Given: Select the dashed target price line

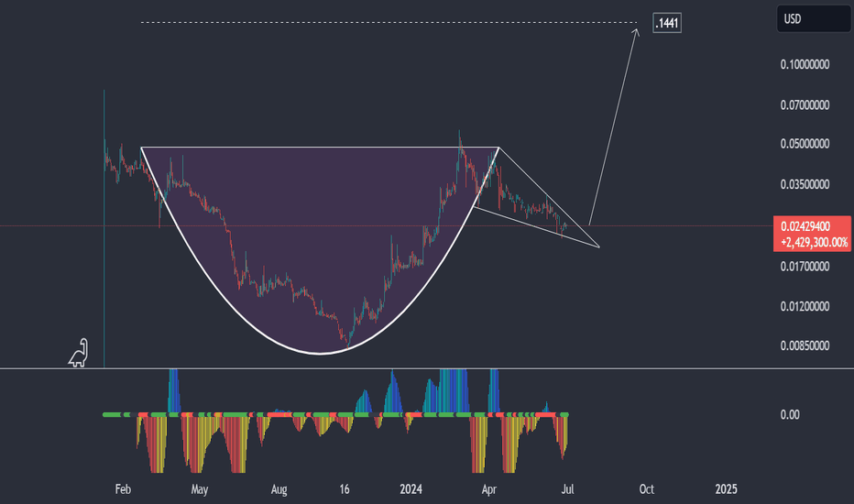Looking at the screenshot, I should [x=389, y=22].
